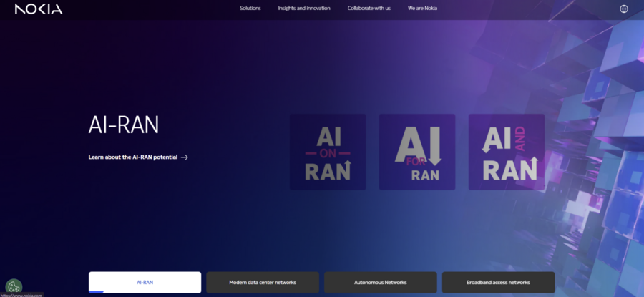Open the We are Nokia menu
644x297 pixels.
[x=422, y=8]
